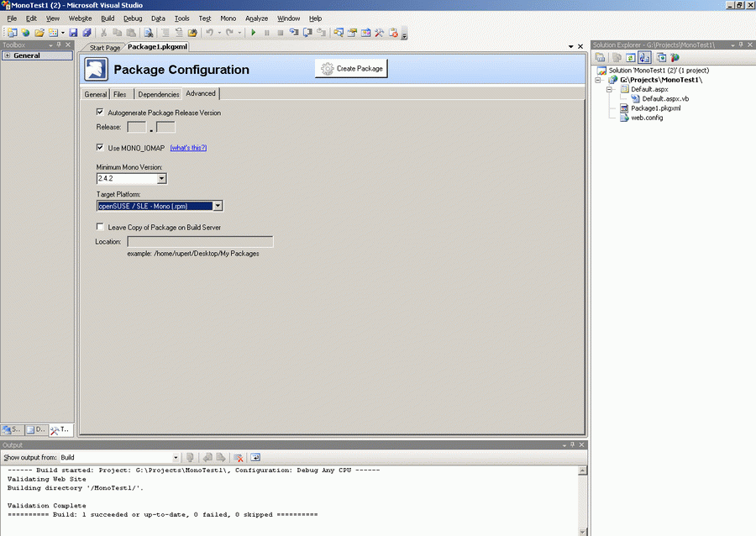Viewport: 756px width, 536px height.
Task: Open the Mono menu
Action: coord(228,18)
